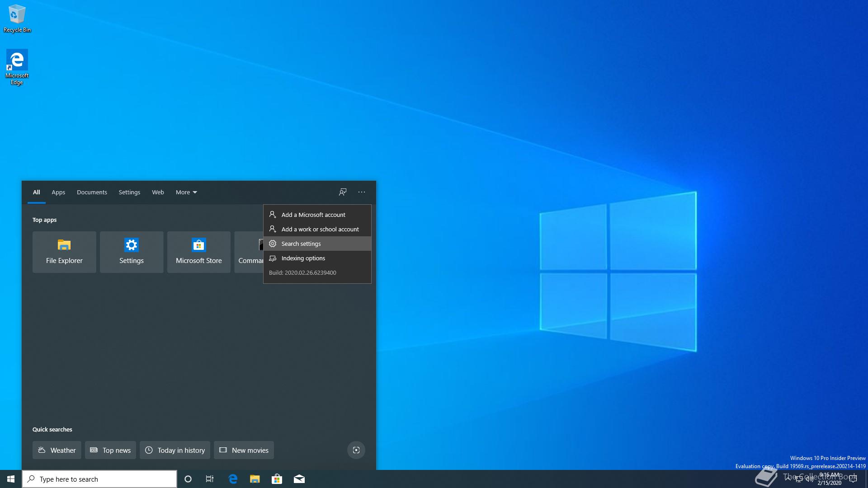Image resolution: width=868 pixels, height=488 pixels.
Task: Click the network icon in system tray
Action: (x=799, y=479)
